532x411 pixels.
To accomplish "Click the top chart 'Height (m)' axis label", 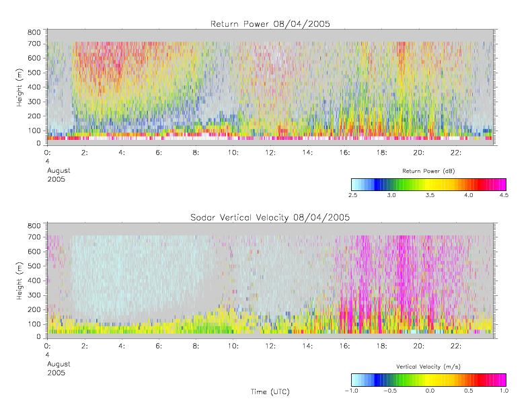I will pos(19,87).
